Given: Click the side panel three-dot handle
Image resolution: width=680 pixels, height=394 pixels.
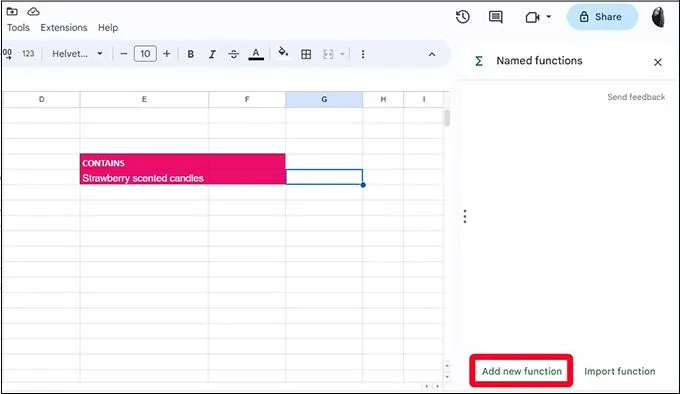Looking at the screenshot, I should 465,216.
